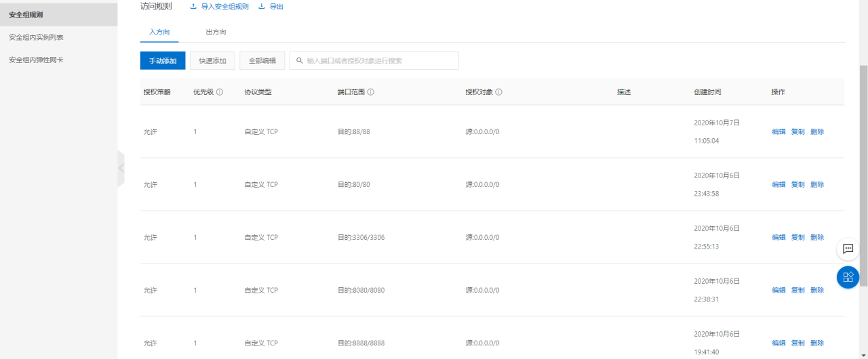This screenshot has height=359, width=868.
Task: Edit the rule for port 8080/8080
Action: click(778, 291)
